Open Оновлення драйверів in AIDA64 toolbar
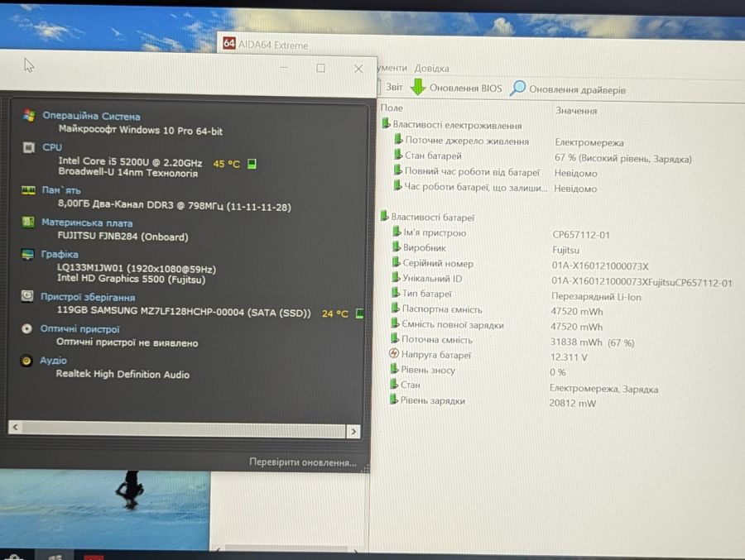Image resolution: width=745 pixels, height=560 pixels. pos(577,90)
